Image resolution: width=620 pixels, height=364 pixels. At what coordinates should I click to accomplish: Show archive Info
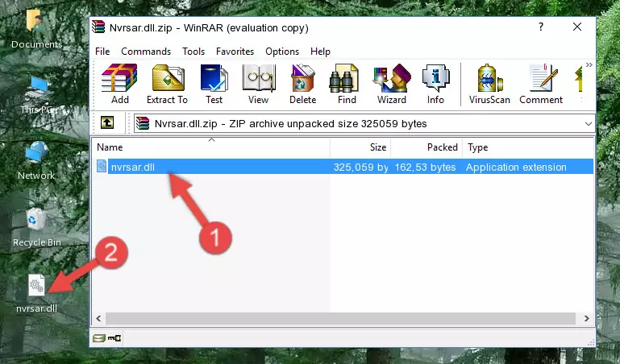point(435,84)
